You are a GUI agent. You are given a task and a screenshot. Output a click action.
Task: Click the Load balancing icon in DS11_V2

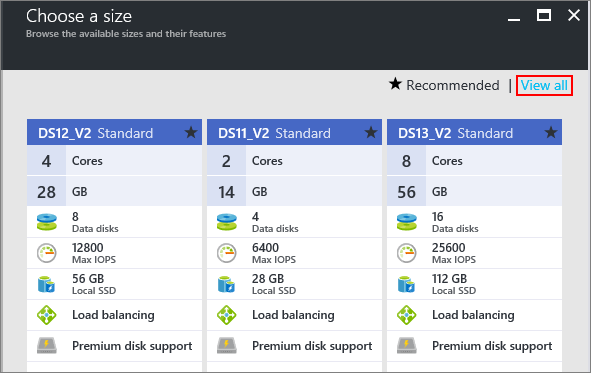(227, 315)
